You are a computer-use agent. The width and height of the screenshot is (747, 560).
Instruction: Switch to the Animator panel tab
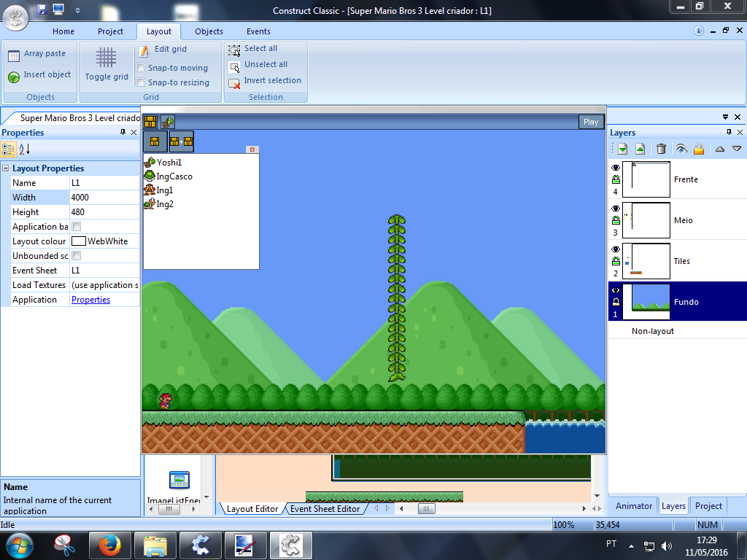pyautogui.click(x=634, y=506)
